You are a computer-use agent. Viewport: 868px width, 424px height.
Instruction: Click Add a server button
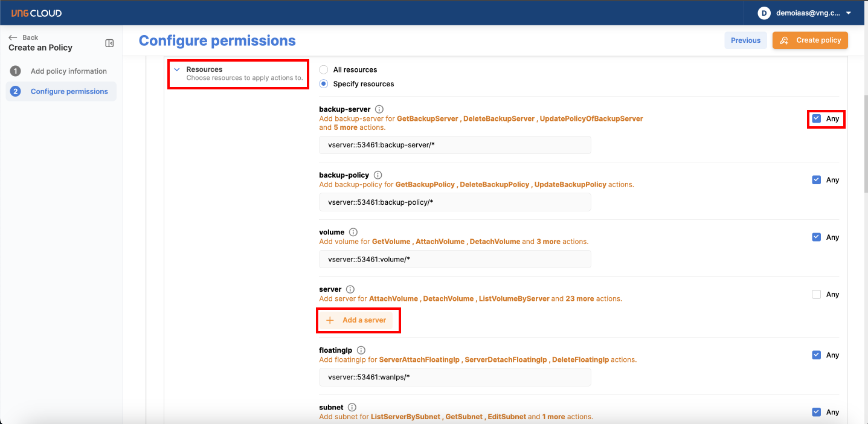tap(358, 320)
